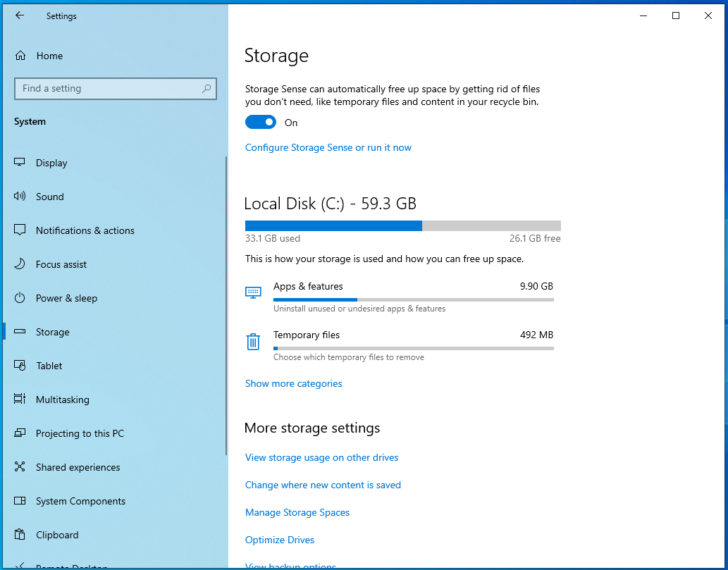This screenshot has height=570, width=728.
Task: Close the Settings window
Action: 708,16
